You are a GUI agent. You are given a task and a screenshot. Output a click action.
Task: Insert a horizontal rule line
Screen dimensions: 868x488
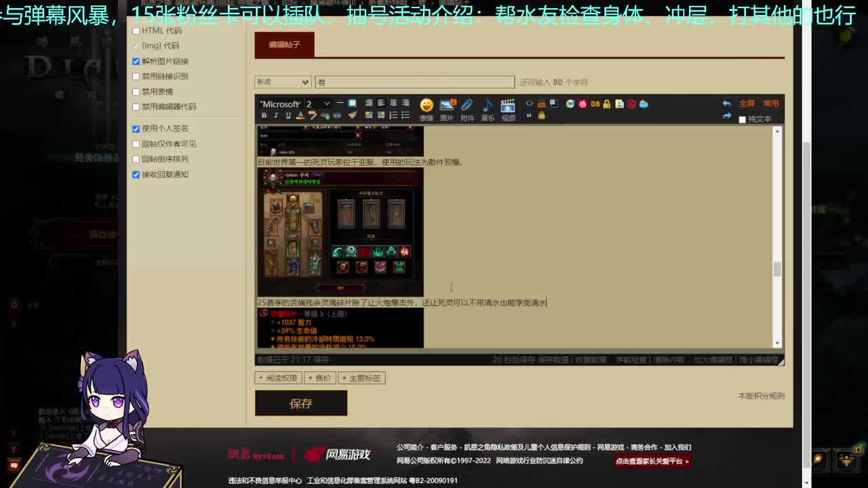[x=340, y=103]
